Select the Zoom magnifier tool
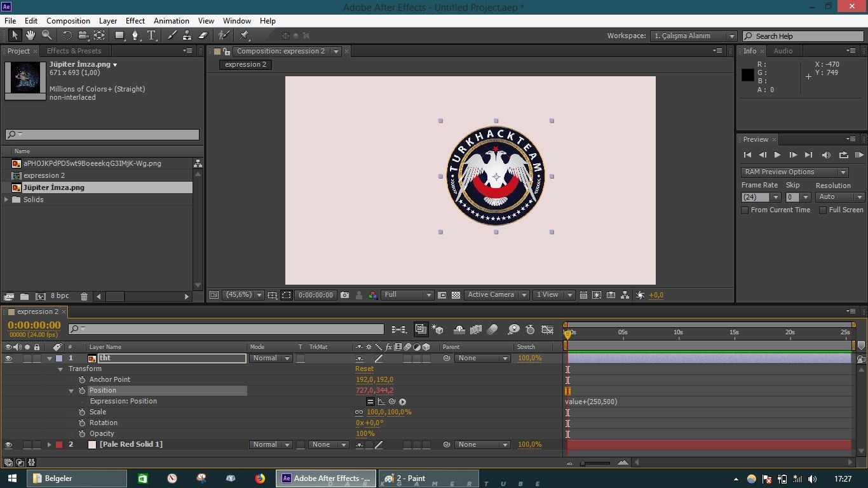 46,36
